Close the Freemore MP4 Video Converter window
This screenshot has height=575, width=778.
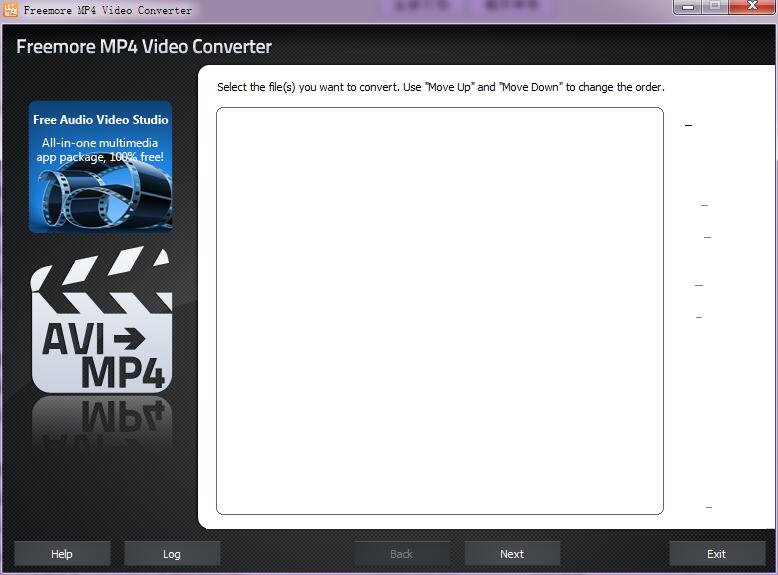[752, 7]
